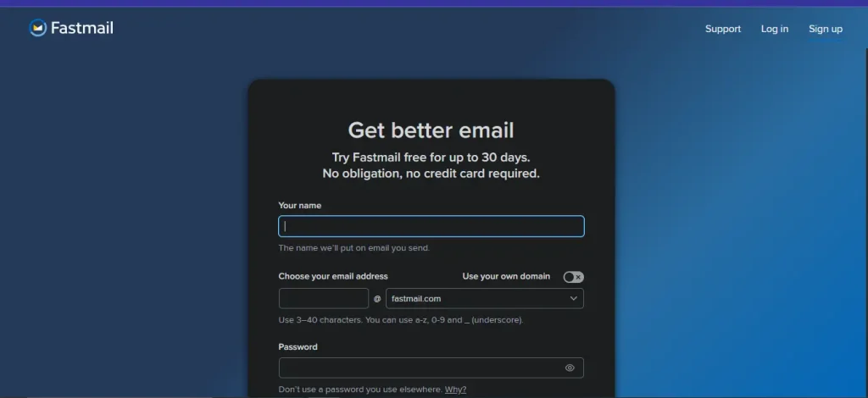Screen dimensions: 868x398
Task: Click 'No obligation, no credit card required' text
Action: pyautogui.click(x=431, y=174)
